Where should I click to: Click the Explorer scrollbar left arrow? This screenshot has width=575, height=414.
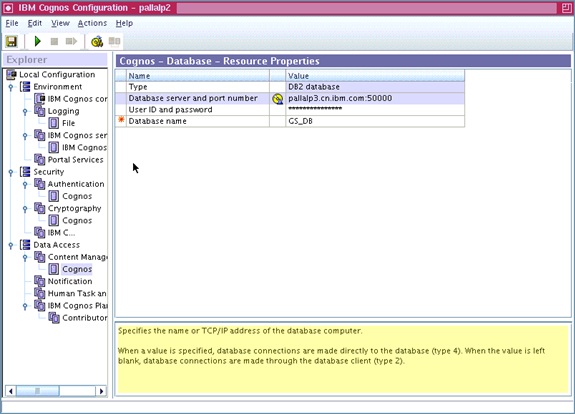(11, 391)
